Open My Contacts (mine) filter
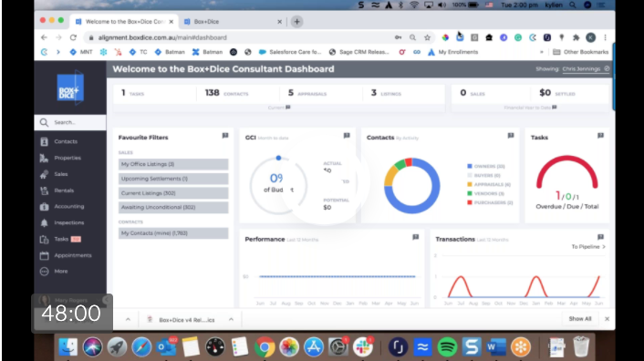This screenshot has height=361, width=644. coord(173,233)
